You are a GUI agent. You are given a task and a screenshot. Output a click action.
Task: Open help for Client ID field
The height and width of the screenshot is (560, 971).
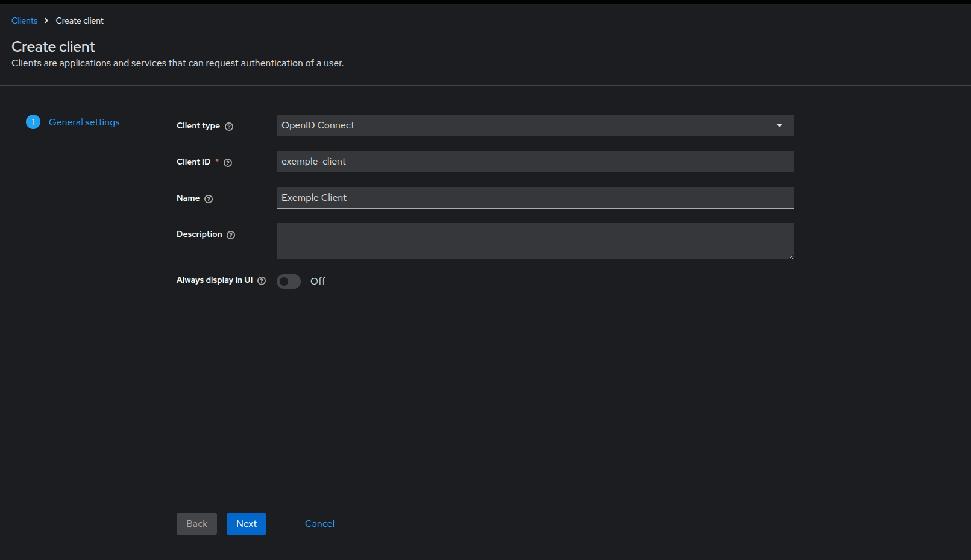tap(227, 162)
